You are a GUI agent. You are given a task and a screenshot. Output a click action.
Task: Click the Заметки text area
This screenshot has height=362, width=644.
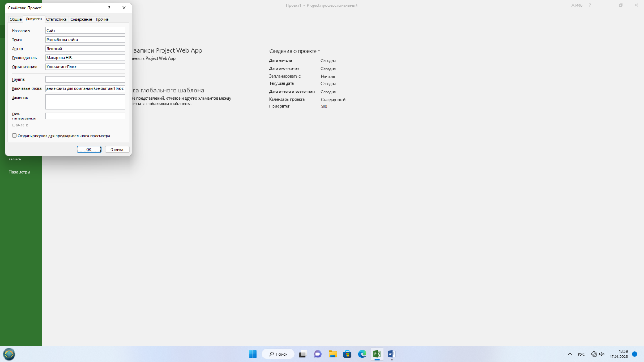(85, 101)
